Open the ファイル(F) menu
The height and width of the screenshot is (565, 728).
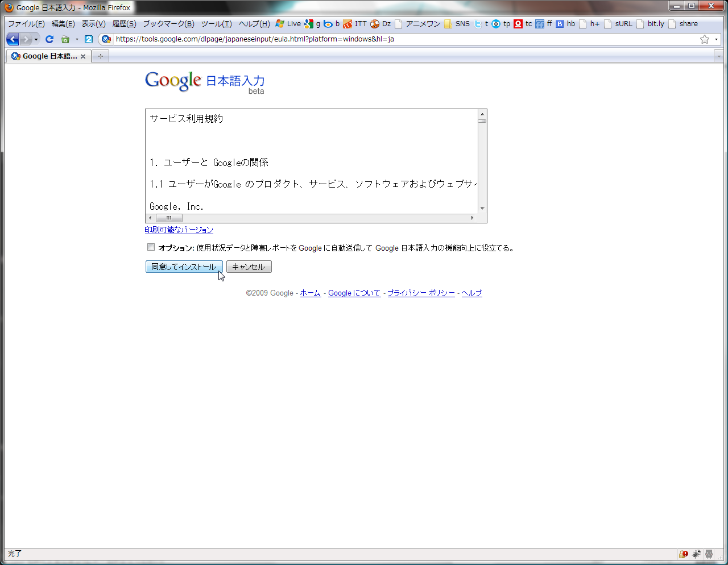[26, 24]
